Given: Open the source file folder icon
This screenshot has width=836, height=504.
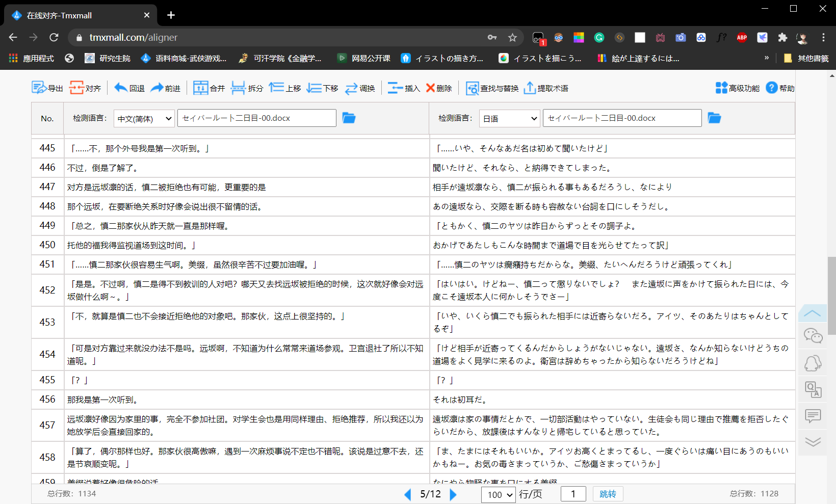Looking at the screenshot, I should 349,118.
